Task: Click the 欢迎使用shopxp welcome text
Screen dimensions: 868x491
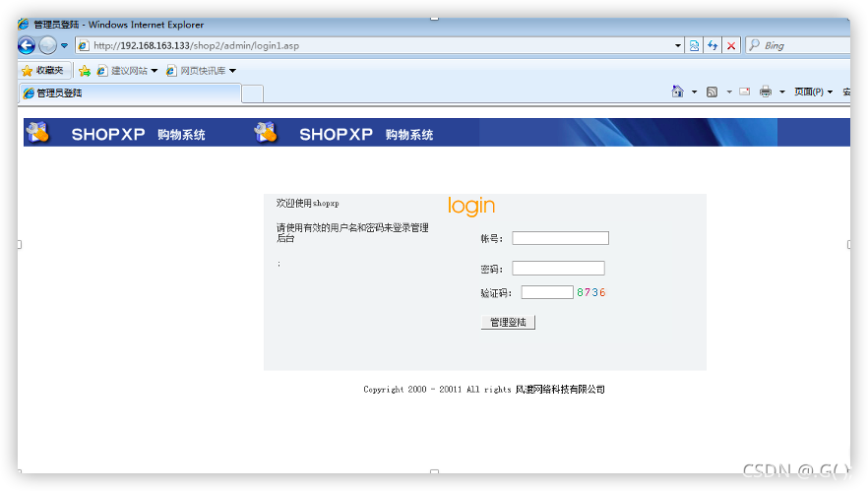Action: point(307,203)
